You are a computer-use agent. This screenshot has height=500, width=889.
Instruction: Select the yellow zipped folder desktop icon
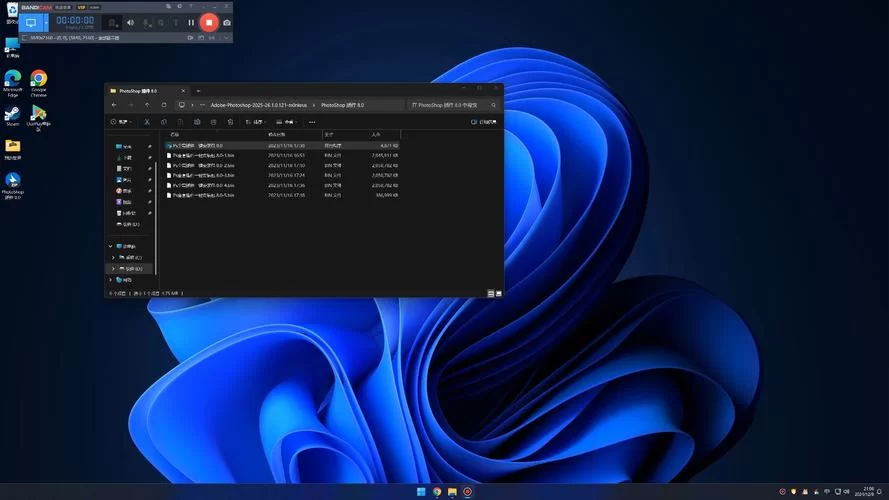coord(12,150)
